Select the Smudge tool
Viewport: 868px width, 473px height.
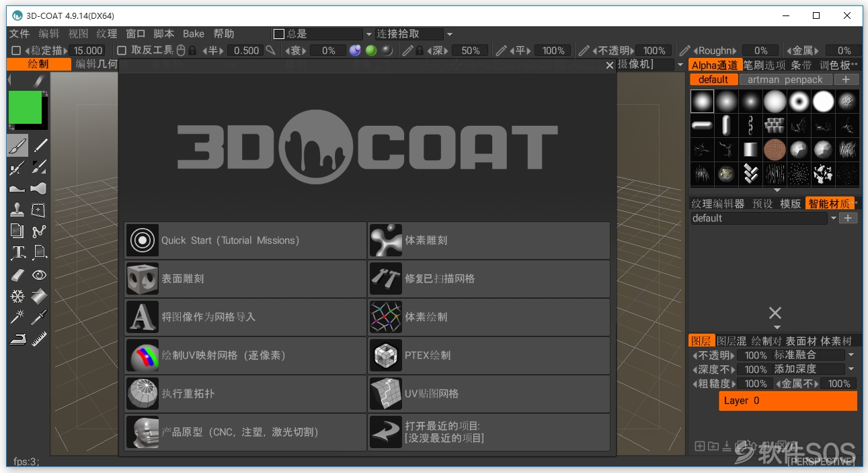(x=40, y=188)
